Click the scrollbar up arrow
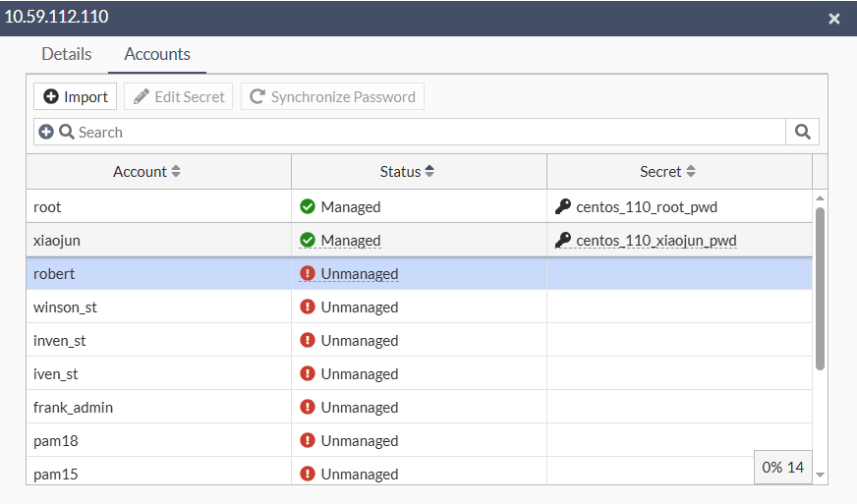 point(820,198)
